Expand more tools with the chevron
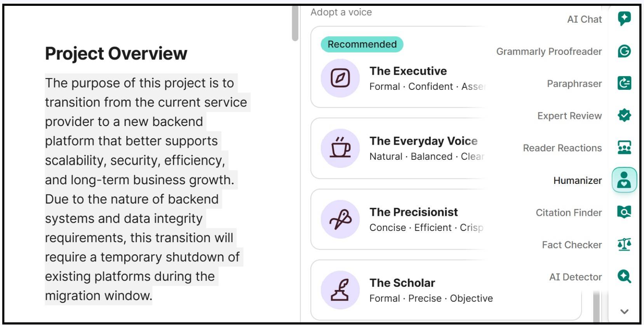Viewport: 644px width, 325px height. [x=624, y=311]
